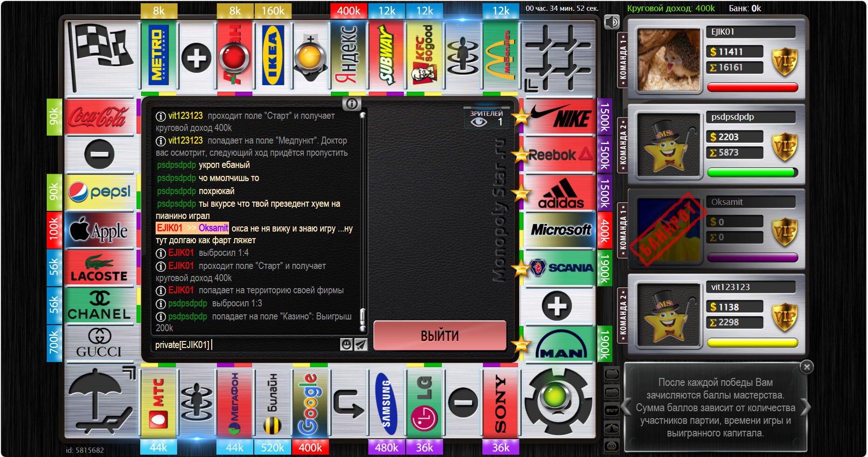
Task: Click the BUY side button
Action: [612, 410]
